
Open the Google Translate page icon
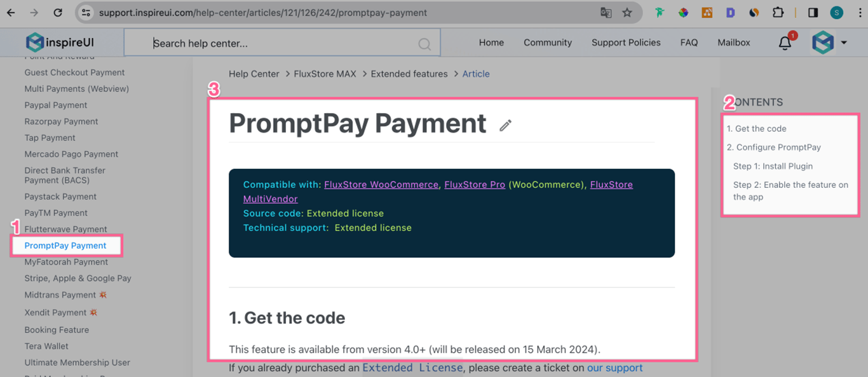coord(606,13)
